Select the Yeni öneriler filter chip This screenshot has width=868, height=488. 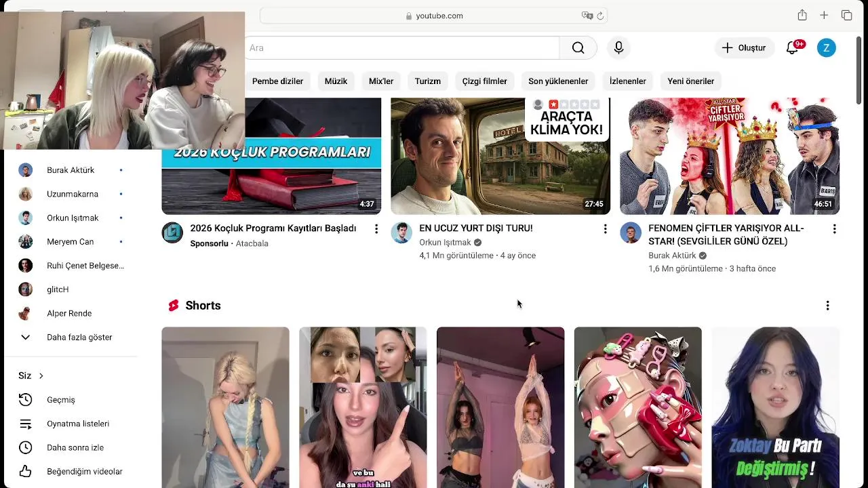point(691,81)
